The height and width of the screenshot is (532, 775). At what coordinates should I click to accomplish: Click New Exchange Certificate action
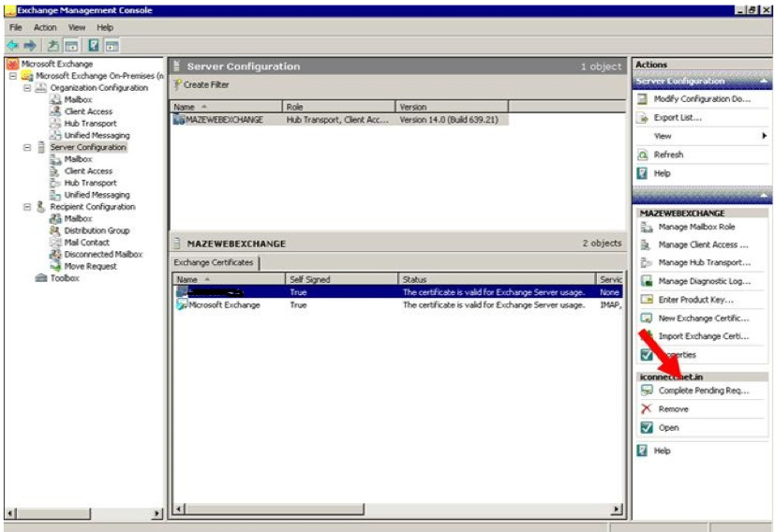point(702,318)
